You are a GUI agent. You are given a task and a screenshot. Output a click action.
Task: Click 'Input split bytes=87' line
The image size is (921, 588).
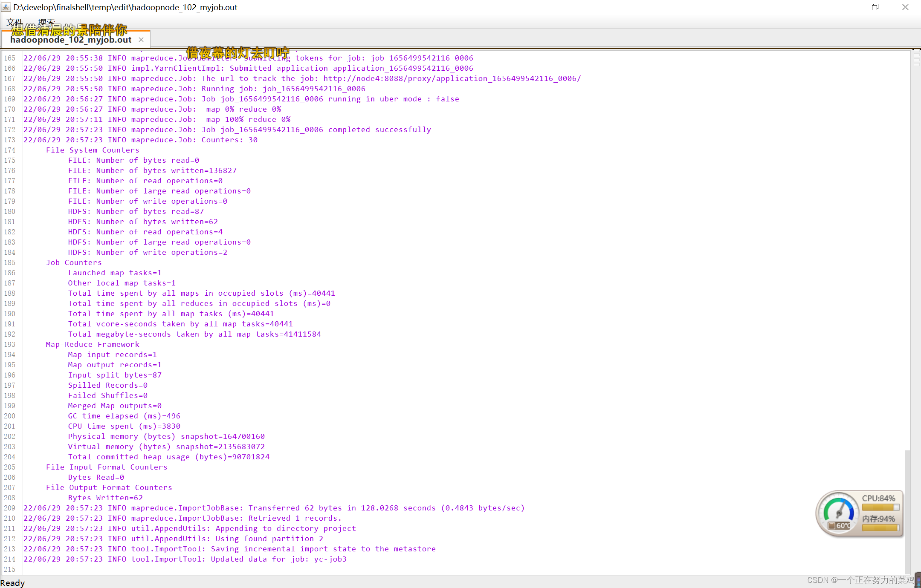coord(115,375)
